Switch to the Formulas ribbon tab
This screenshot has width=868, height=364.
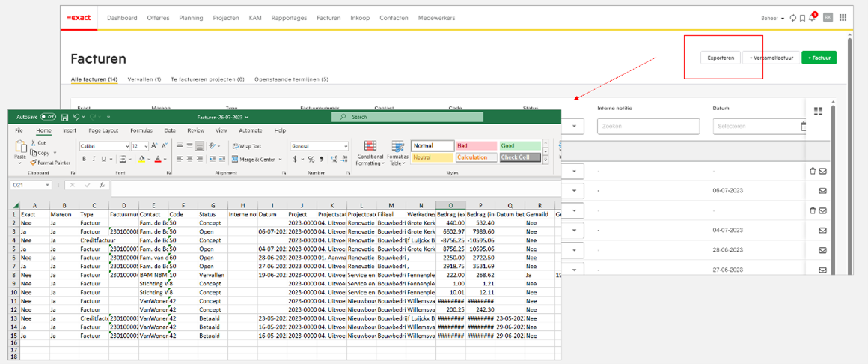(141, 130)
